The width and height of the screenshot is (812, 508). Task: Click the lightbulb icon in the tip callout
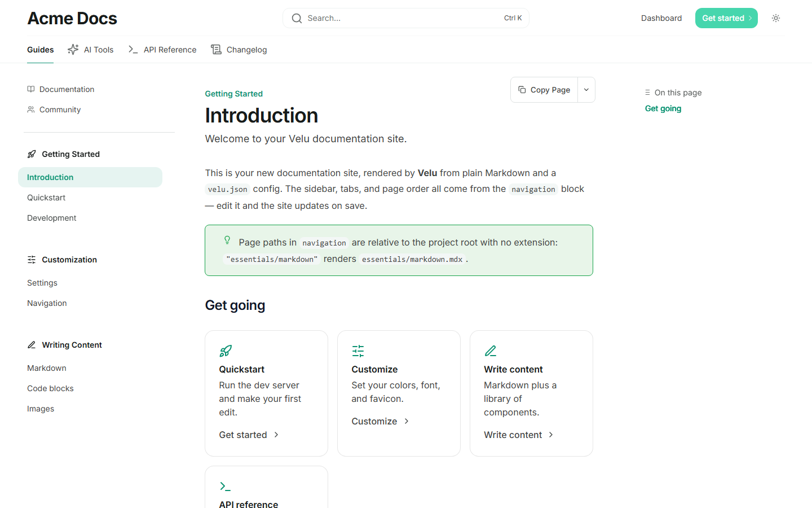tap(227, 240)
